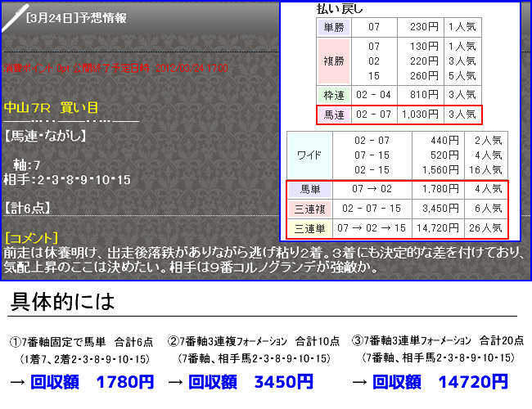Screen dimensions: 532x409
Task: Select the comment line starting 前走は休養明け
Action: tap(264, 253)
